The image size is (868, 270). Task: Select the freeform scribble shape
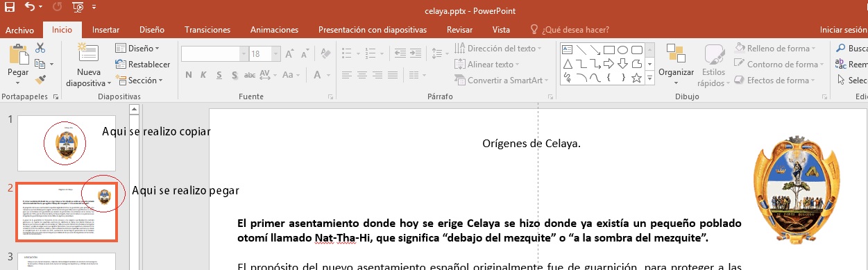(x=567, y=78)
